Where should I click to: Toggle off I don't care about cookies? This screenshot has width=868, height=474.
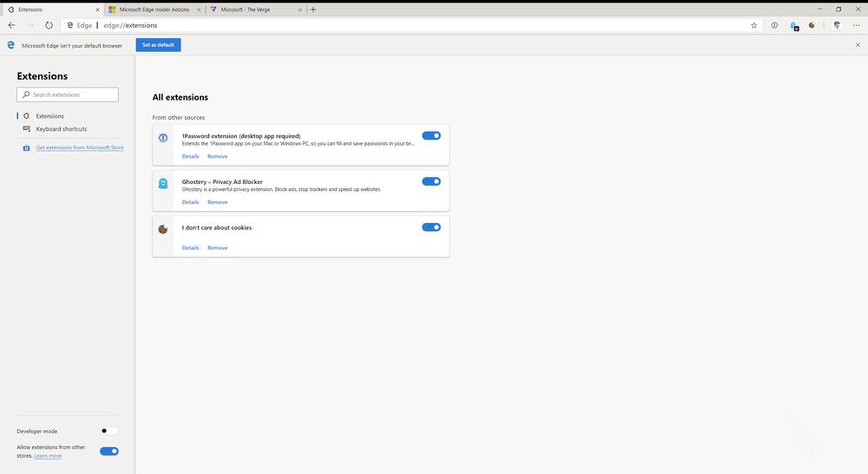431,227
